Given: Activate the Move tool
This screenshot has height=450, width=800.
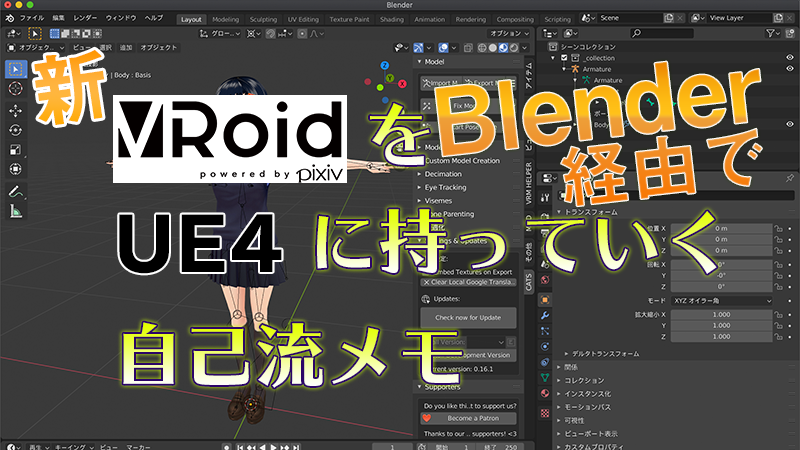Looking at the screenshot, I should pos(16,109).
